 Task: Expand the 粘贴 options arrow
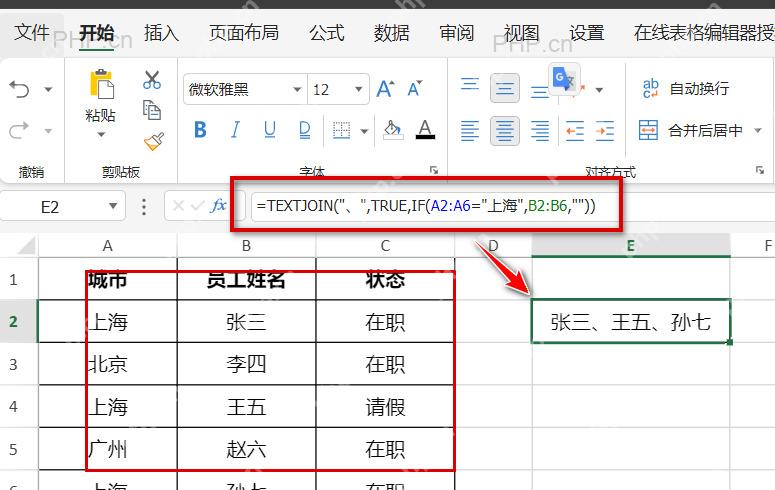101,134
